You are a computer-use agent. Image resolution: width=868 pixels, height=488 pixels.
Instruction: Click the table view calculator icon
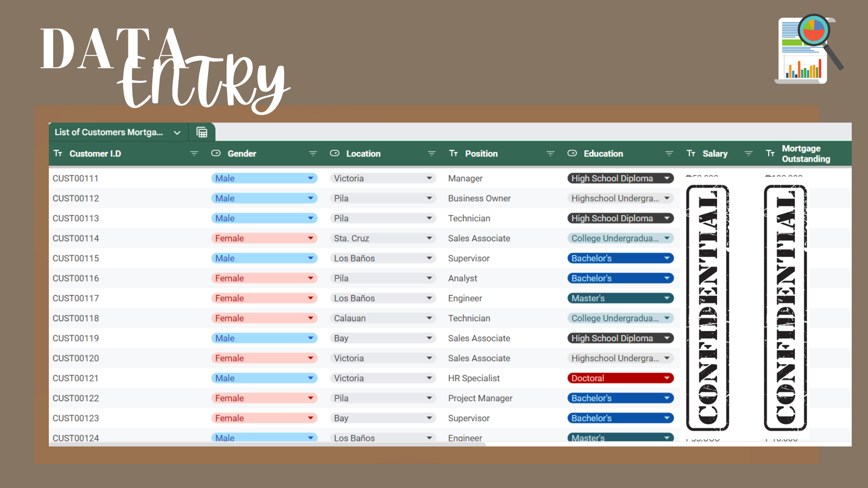pyautogui.click(x=202, y=132)
